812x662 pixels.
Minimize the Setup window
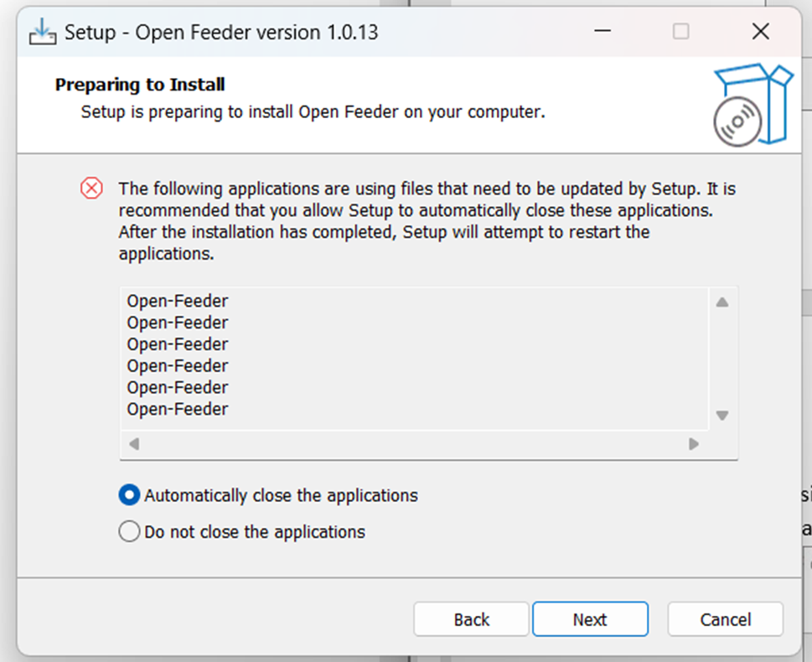(602, 32)
